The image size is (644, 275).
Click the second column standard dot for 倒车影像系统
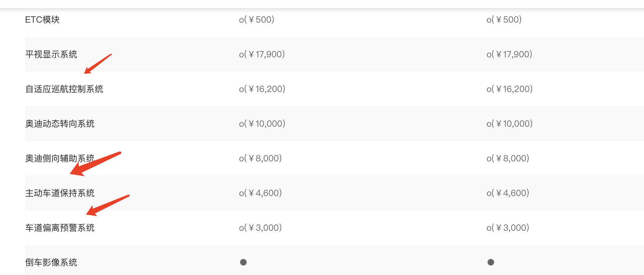tap(491, 262)
